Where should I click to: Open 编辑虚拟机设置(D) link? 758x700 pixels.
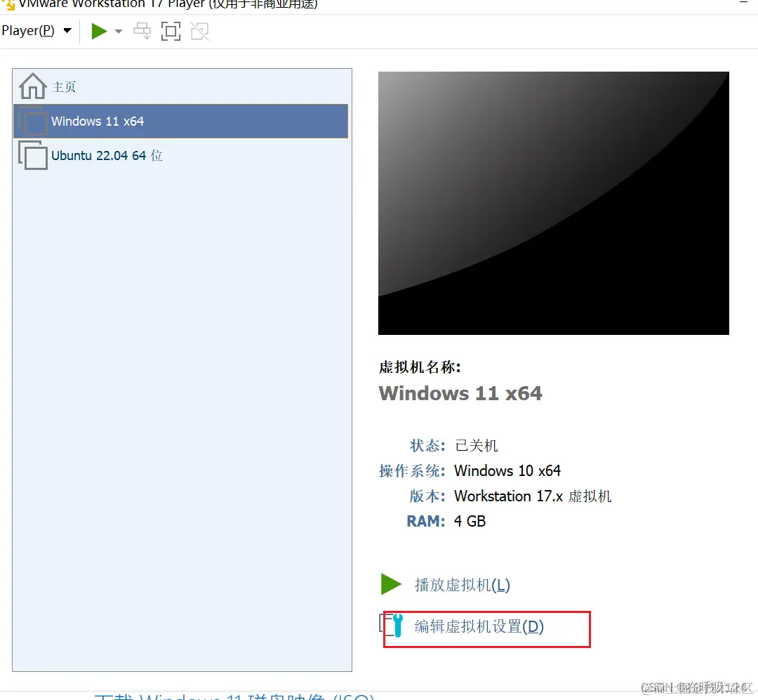(x=479, y=626)
